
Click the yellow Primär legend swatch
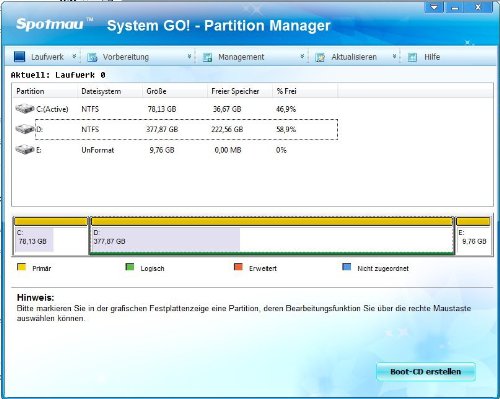(21, 267)
